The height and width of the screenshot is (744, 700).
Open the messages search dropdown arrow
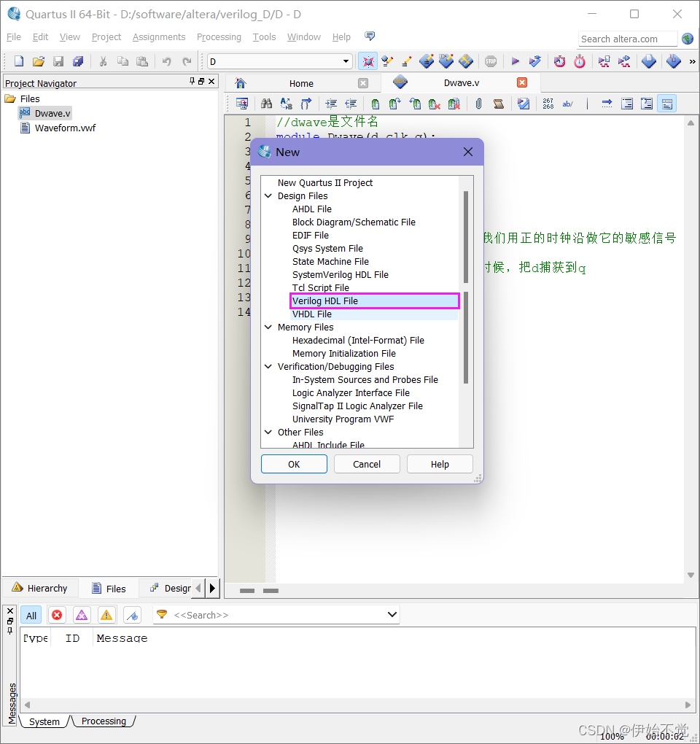coord(392,615)
